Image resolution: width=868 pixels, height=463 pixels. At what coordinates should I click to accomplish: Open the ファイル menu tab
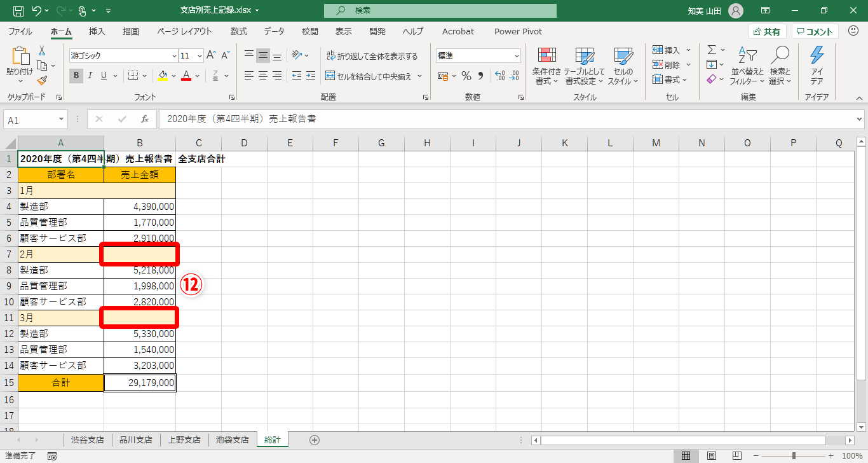point(20,31)
